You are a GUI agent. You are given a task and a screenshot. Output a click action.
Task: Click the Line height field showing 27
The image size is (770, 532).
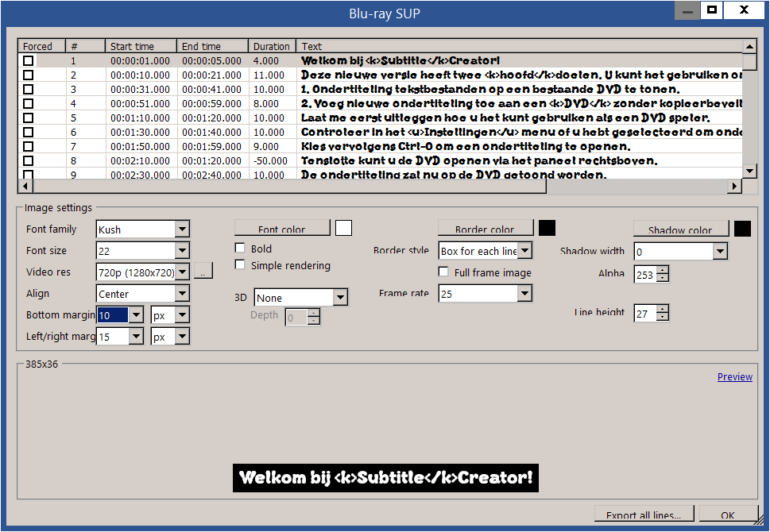click(645, 314)
